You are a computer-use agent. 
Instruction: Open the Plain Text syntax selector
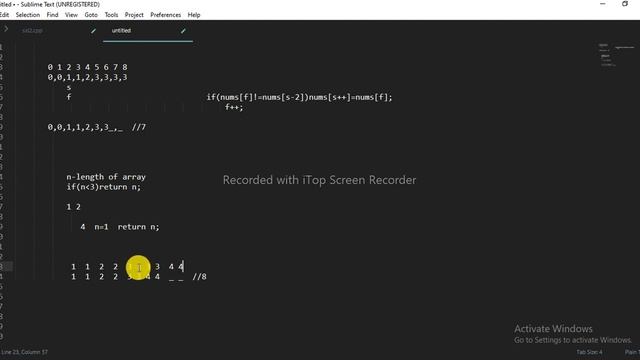click(x=632, y=352)
